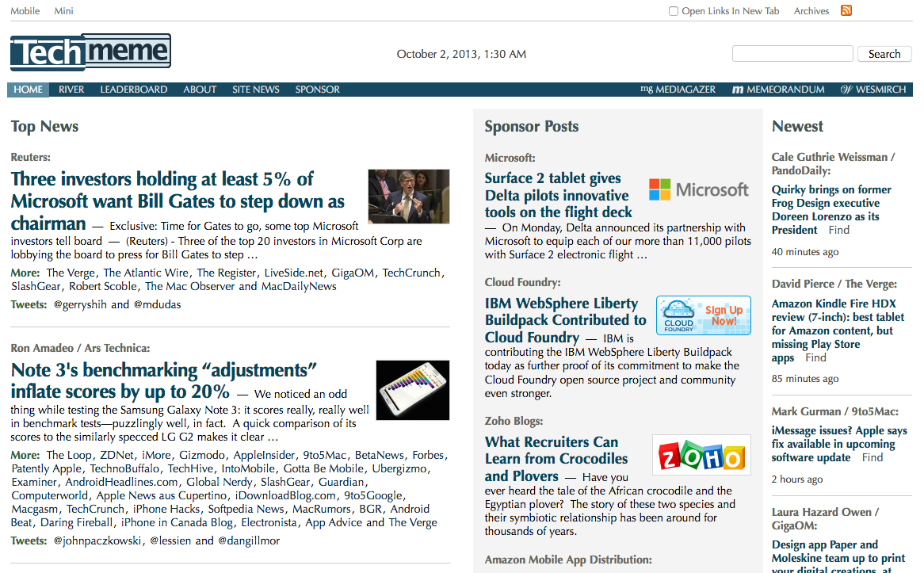Screen dimensions: 924x573
Task: Click the orange RSS feed icon
Action: pos(846,10)
